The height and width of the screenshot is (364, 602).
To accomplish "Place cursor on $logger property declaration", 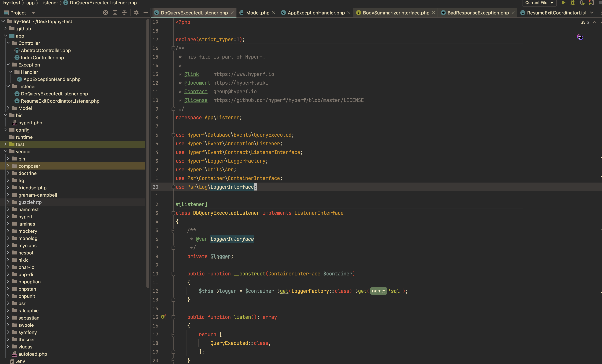I will pos(220,256).
